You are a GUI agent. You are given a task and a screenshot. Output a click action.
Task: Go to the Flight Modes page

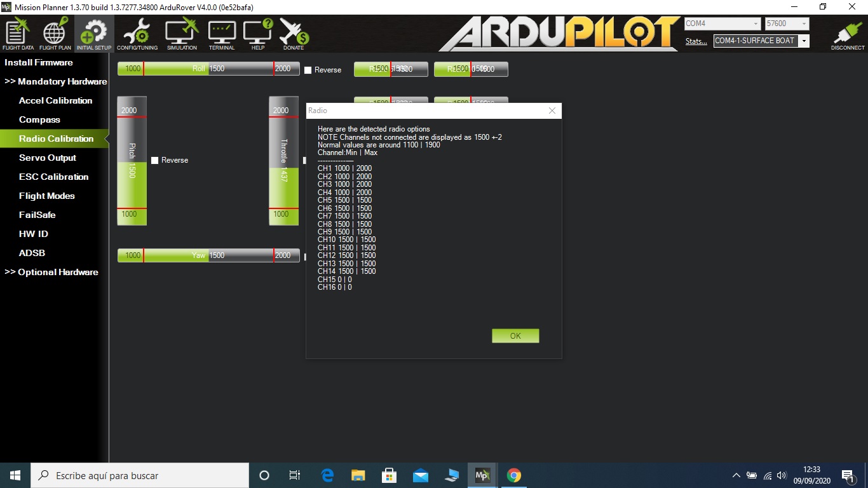(47, 196)
